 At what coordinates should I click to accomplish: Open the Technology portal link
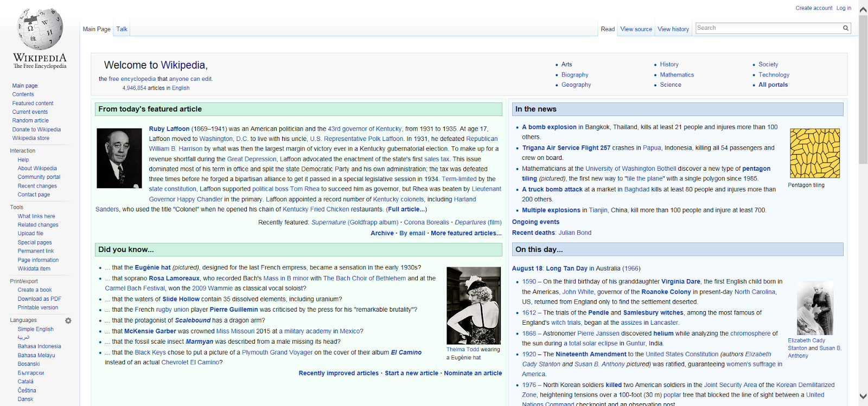[x=774, y=75]
